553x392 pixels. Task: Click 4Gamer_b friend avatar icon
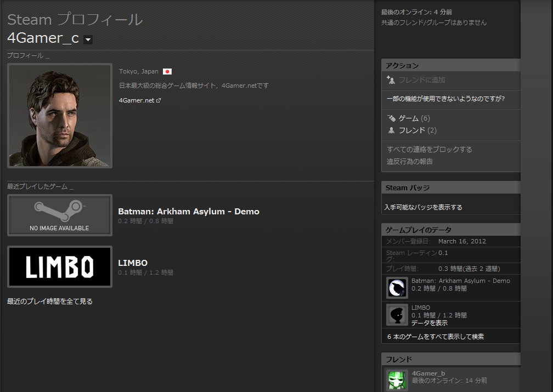[397, 380]
